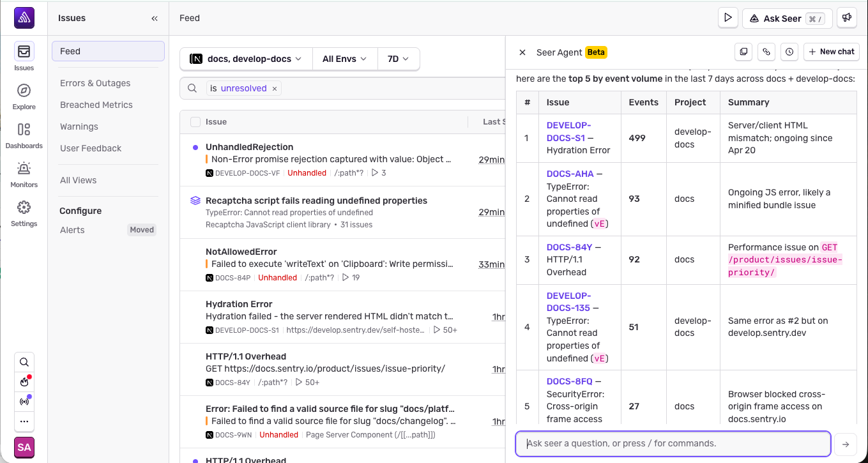Screen dimensions: 868x463
Task: Open User Feedback view
Action: [x=91, y=148]
